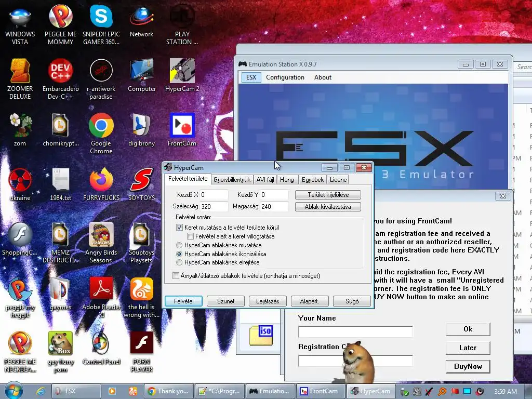Start recording with the Felvétel button

pyautogui.click(x=183, y=301)
